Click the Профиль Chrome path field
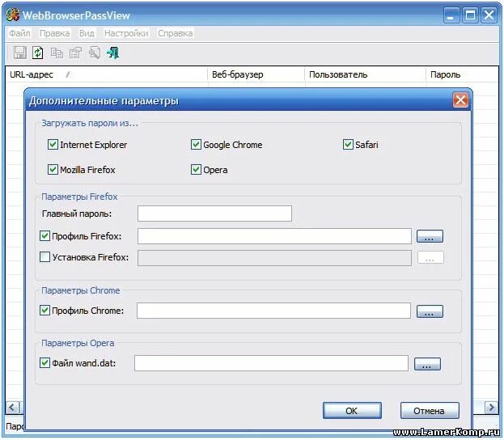This screenshot has height=440, width=504. click(274, 311)
